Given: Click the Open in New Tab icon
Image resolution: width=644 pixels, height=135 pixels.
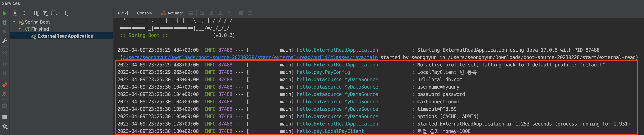Looking at the screenshot, I should (x=54, y=13).
